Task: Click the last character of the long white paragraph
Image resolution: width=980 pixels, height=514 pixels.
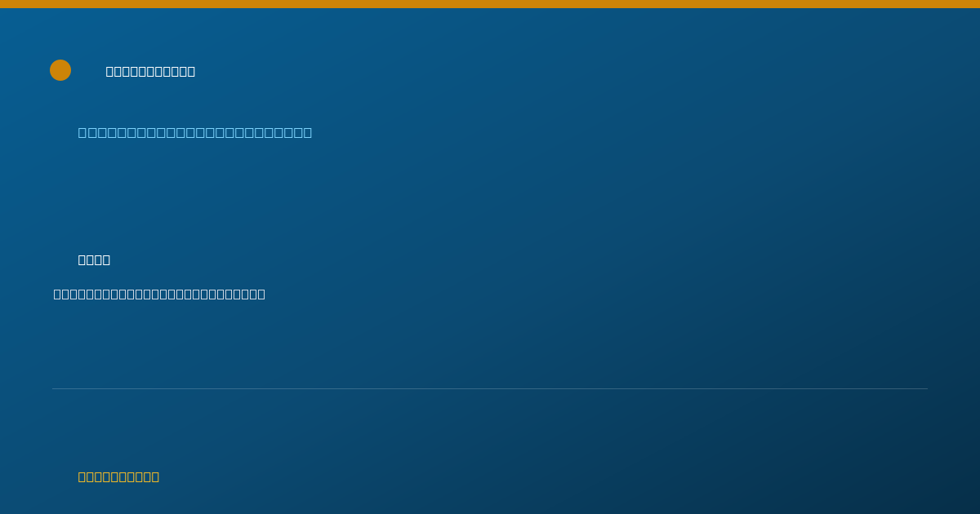Action: pyautogui.click(x=261, y=294)
